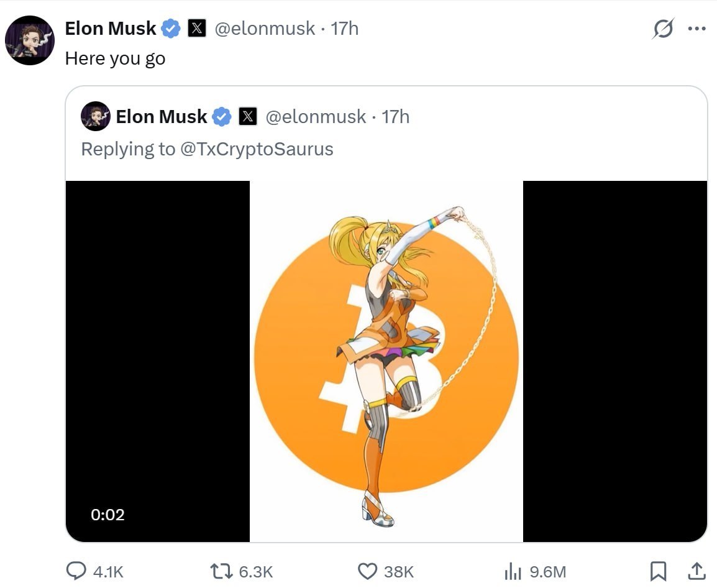The height and width of the screenshot is (588, 717).
Task: Open view analytics bar chart icon
Action: [x=513, y=571]
